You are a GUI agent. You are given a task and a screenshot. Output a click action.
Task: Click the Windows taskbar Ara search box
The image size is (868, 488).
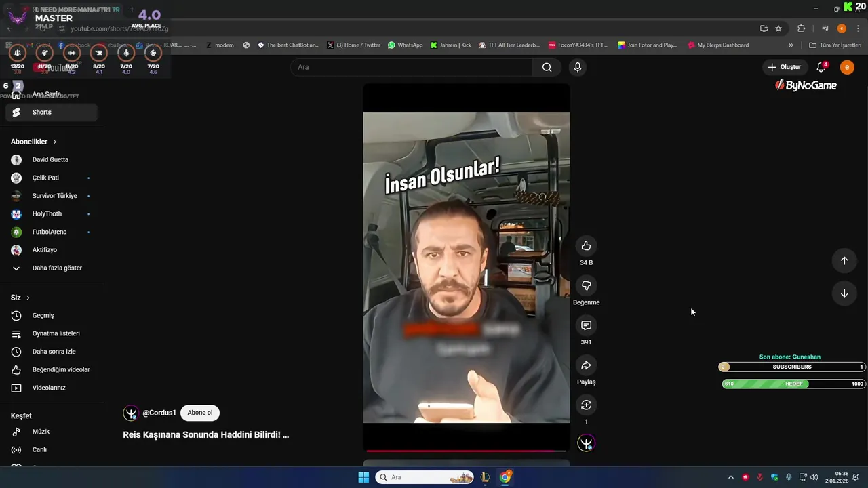(x=425, y=477)
